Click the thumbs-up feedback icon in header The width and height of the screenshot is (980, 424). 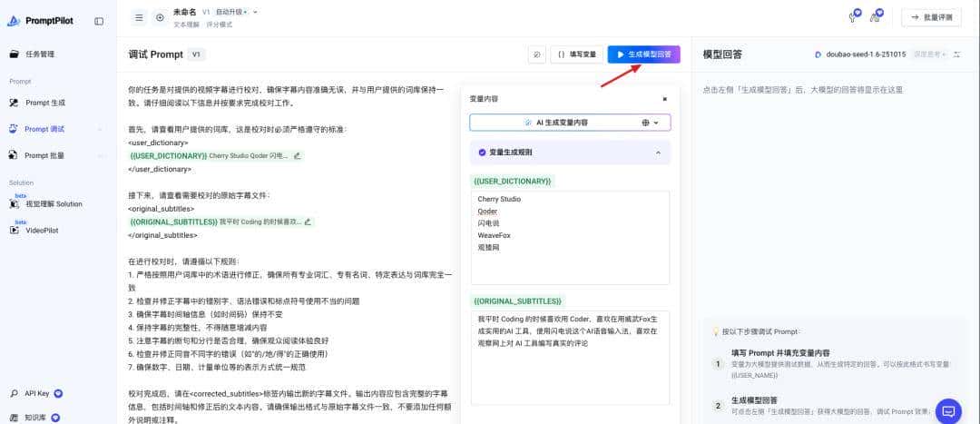pos(875,17)
